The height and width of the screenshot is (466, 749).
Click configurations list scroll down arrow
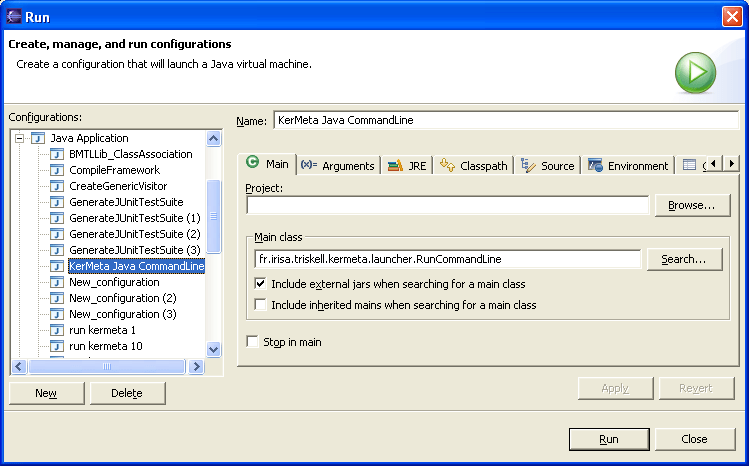pos(214,350)
